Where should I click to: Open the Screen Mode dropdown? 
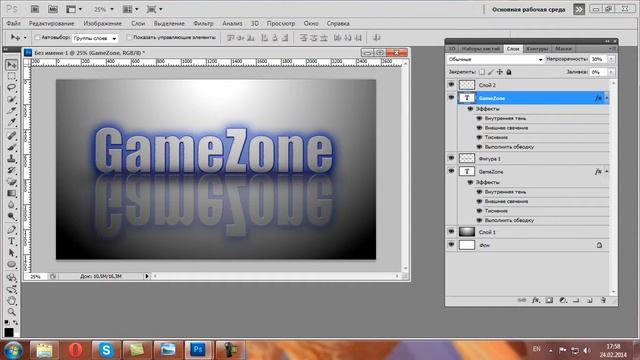[x=154, y=9]
